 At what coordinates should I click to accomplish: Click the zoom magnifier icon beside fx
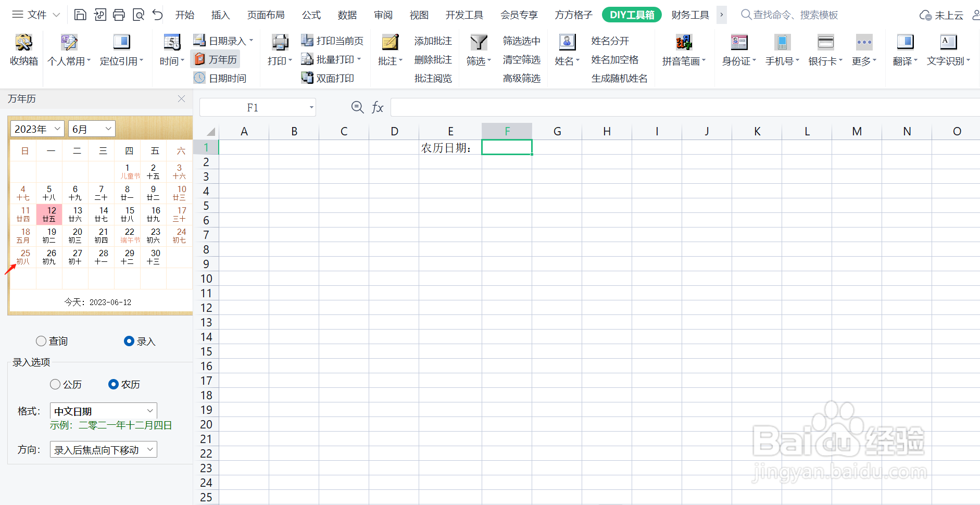pos(357,107)
